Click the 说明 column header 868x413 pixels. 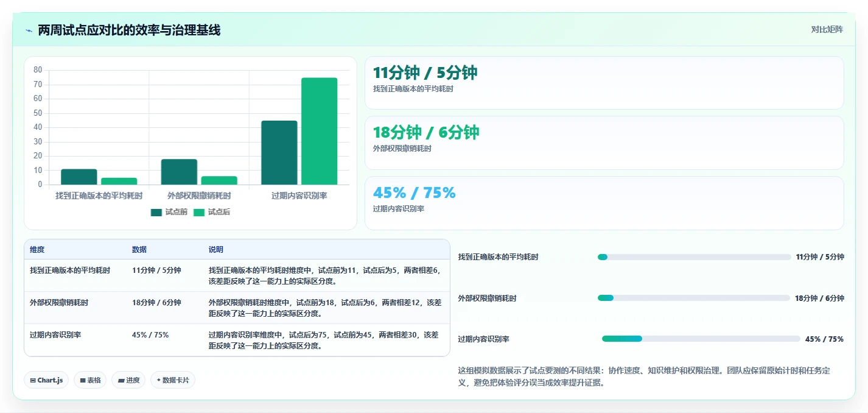point(216,250)
